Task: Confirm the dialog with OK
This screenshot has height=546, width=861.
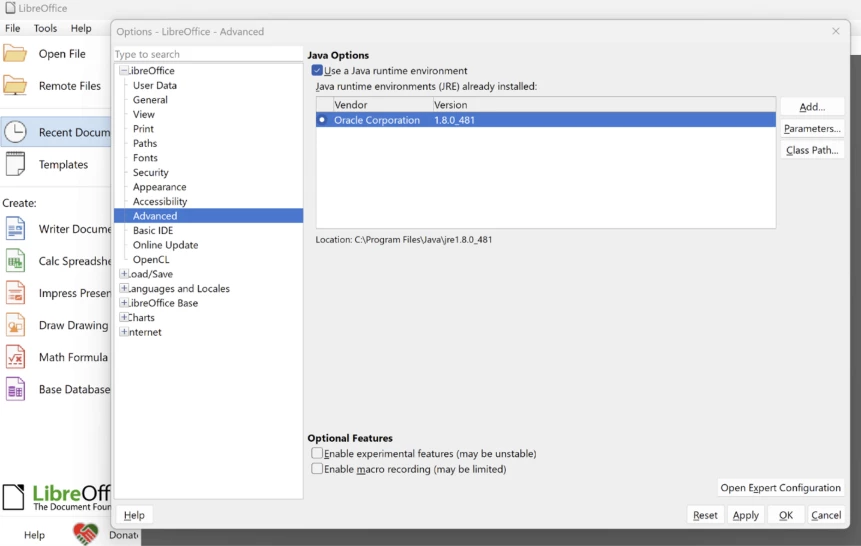Action: tap(786, 515)
